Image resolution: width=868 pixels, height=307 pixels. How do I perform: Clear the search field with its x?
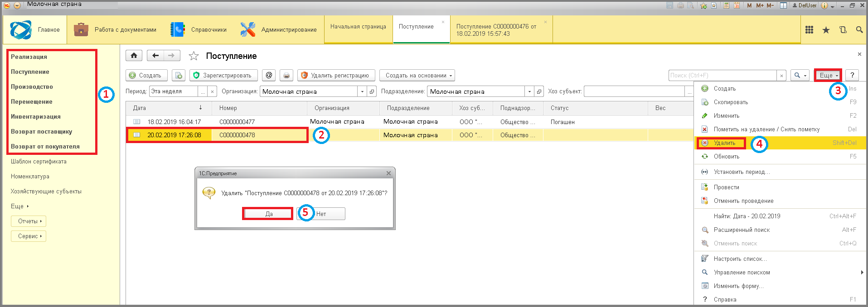point(781,76)
